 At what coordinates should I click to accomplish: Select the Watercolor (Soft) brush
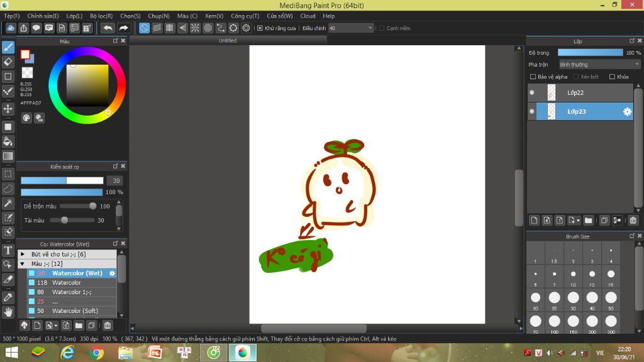coord(72,310)
